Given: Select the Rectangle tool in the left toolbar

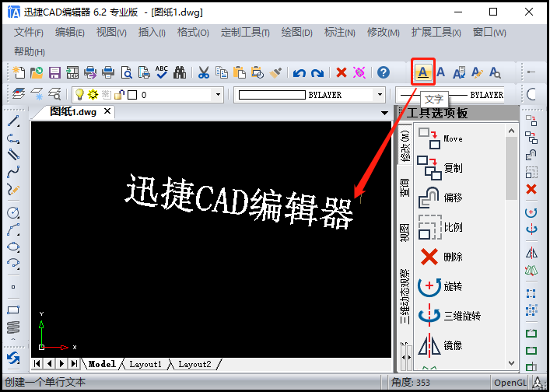Looking at the screenshot, I should 13,310.
